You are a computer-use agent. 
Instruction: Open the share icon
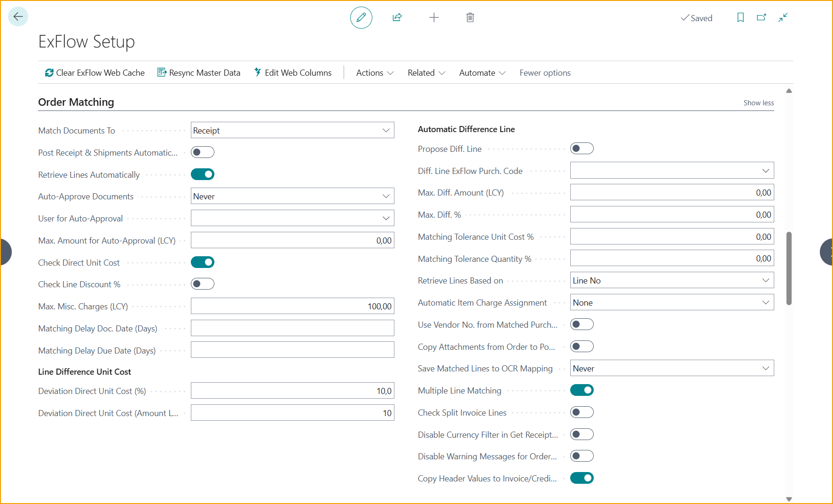(x=397, y=17)
